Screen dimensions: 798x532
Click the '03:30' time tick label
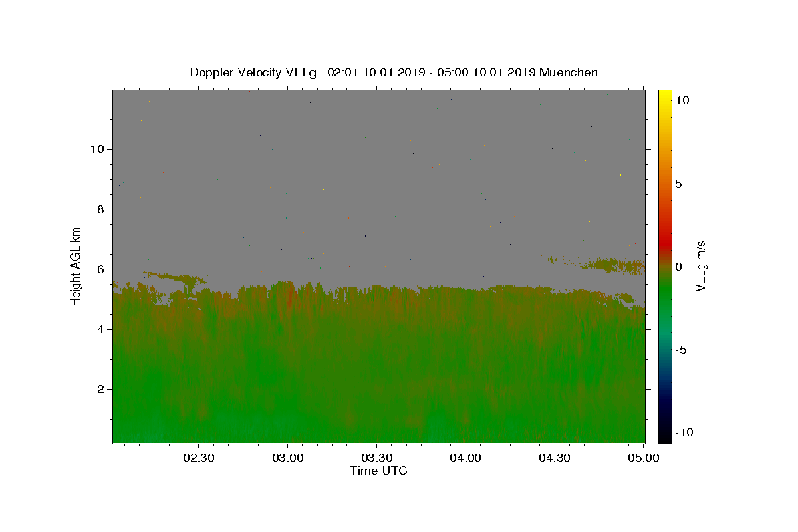376,458
